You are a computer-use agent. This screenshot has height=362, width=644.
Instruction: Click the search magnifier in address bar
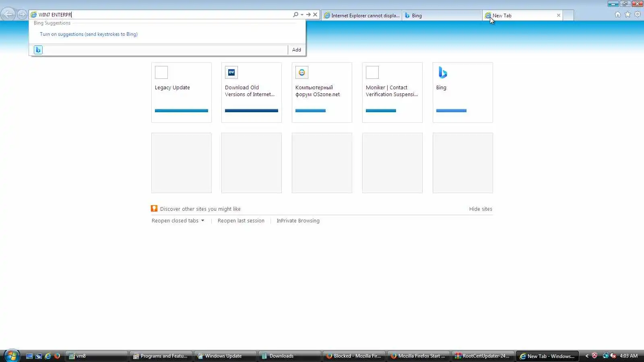296,14
